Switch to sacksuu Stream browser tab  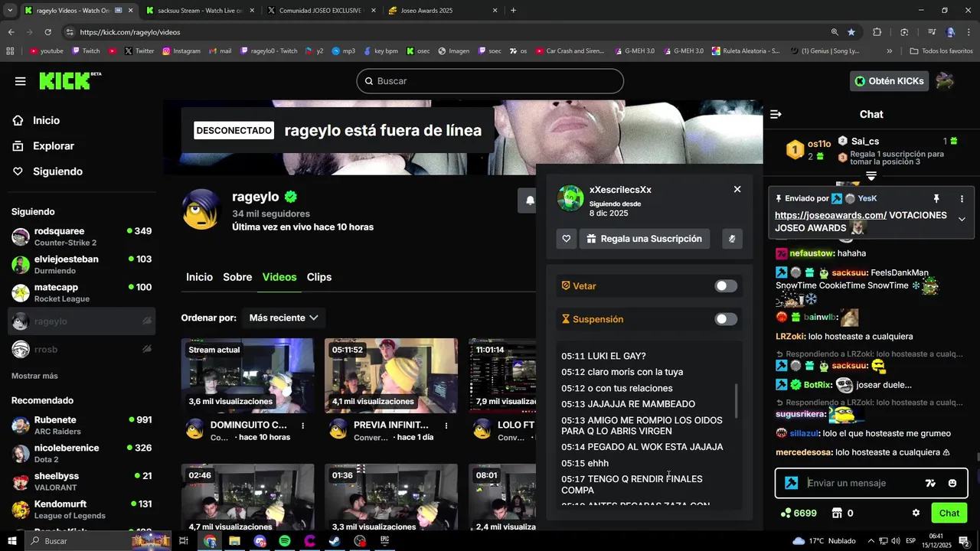(199, 11)
